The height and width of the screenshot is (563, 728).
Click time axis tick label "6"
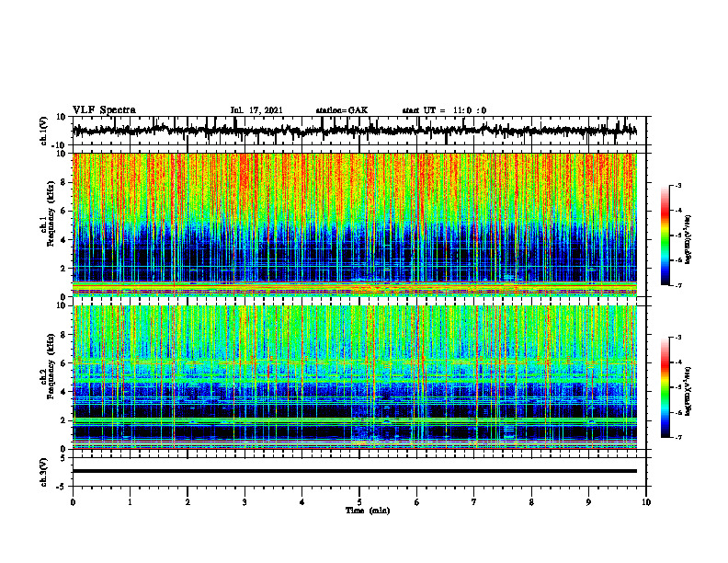(x=417, y=502)
